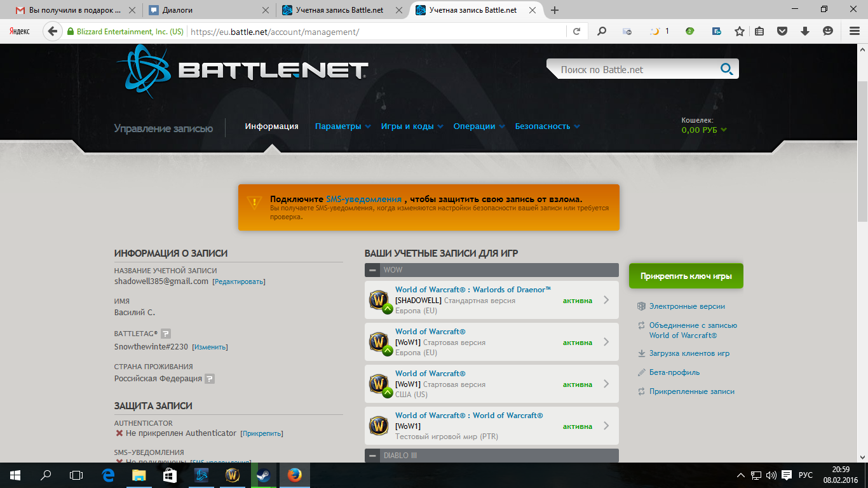Open Warlords of Draenor account chevron
The image size is (868, 488).
point(606,300)
